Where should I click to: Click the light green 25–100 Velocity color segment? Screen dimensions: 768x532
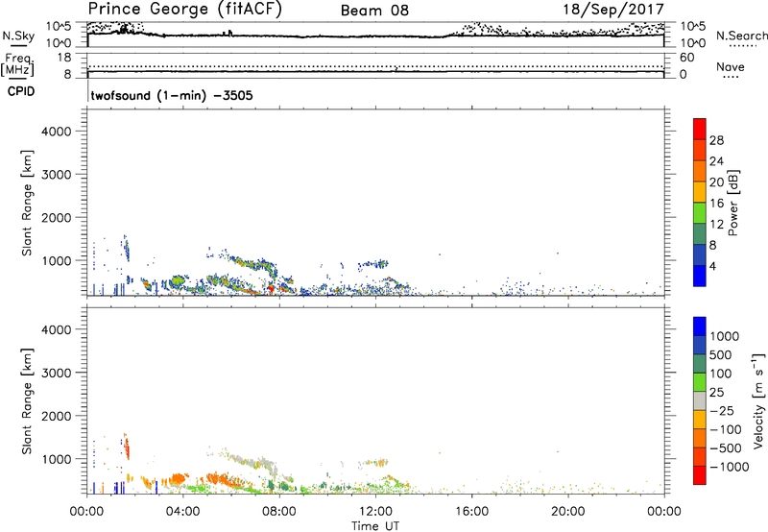[x=700, y=382]
